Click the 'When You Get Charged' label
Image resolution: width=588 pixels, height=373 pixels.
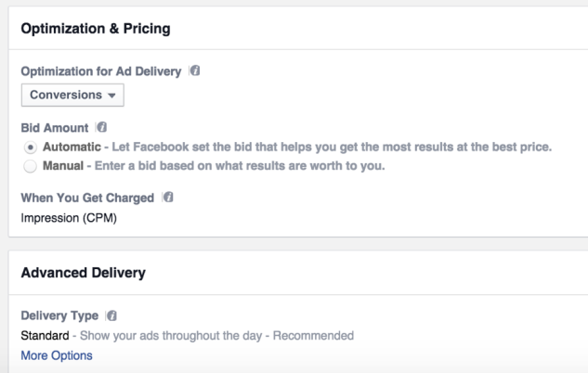87,198
